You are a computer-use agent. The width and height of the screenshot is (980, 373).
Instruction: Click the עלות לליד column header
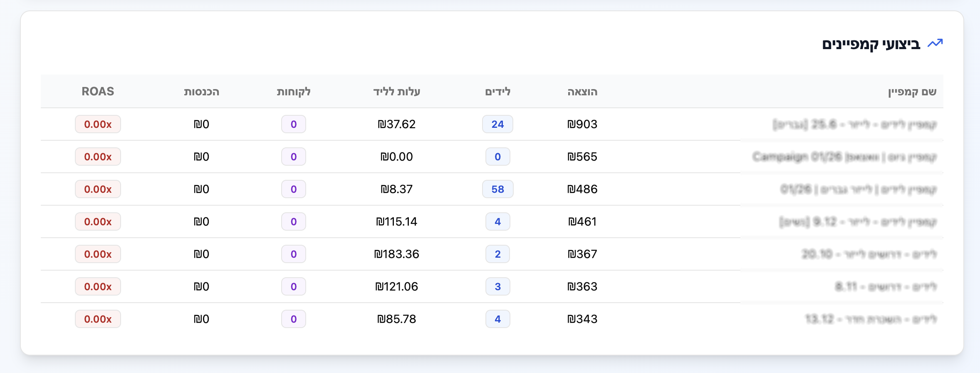(x=396, y=92)
